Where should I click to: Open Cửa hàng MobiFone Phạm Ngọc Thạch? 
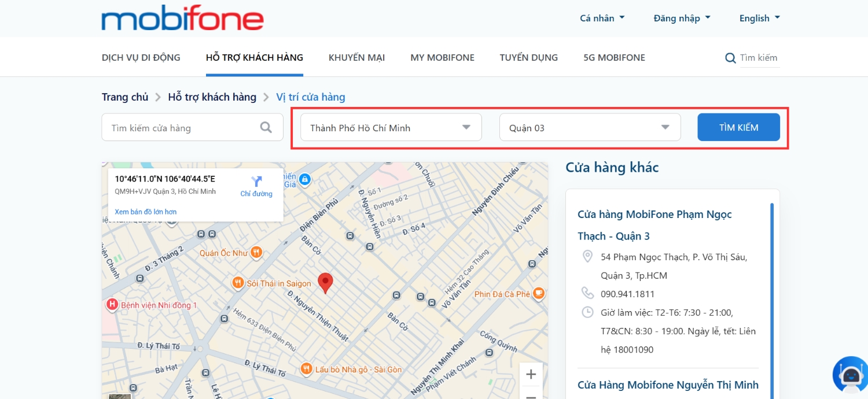tap(654, 225)
